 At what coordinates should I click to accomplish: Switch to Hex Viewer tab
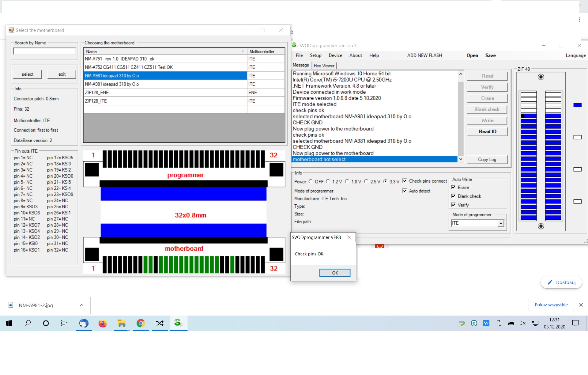click(324, 66)
